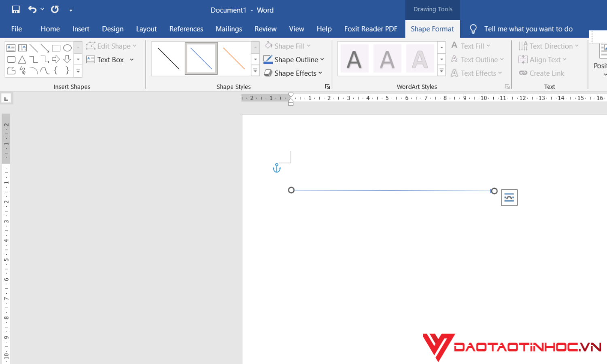Insert a Text Box from ribbon
607x364 pixels.
[105, 59]
